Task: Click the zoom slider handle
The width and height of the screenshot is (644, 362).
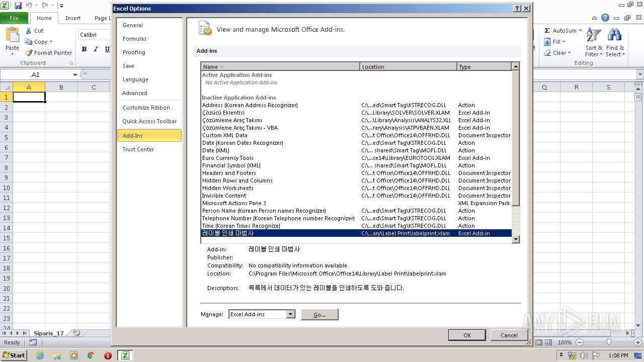Action: coord(609,342)
